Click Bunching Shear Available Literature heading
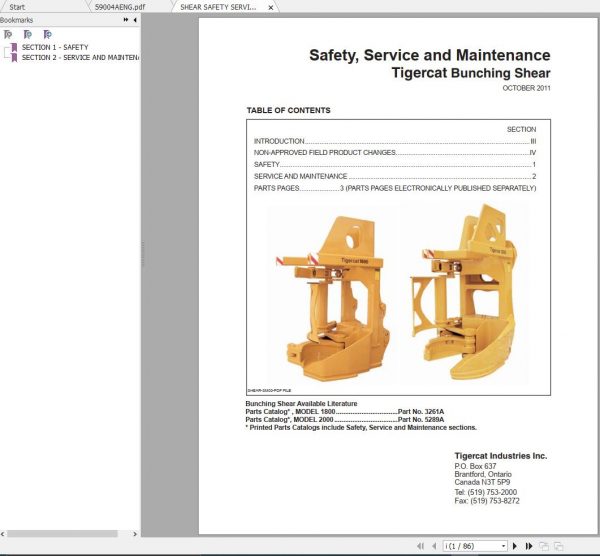 click(x=301, y=404)
